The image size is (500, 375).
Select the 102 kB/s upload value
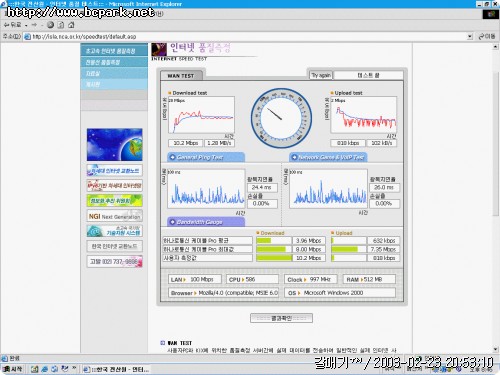382,143
